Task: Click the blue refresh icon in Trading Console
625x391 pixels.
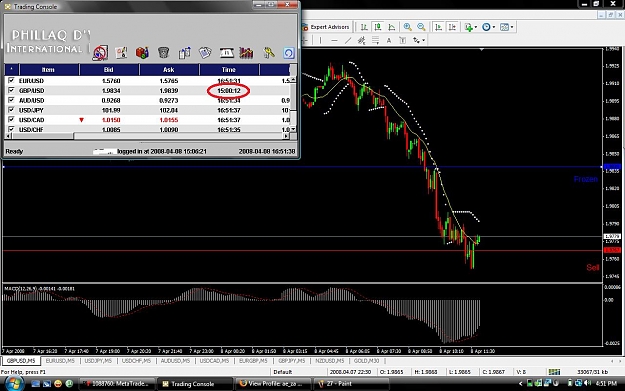Action: [289, 53]
